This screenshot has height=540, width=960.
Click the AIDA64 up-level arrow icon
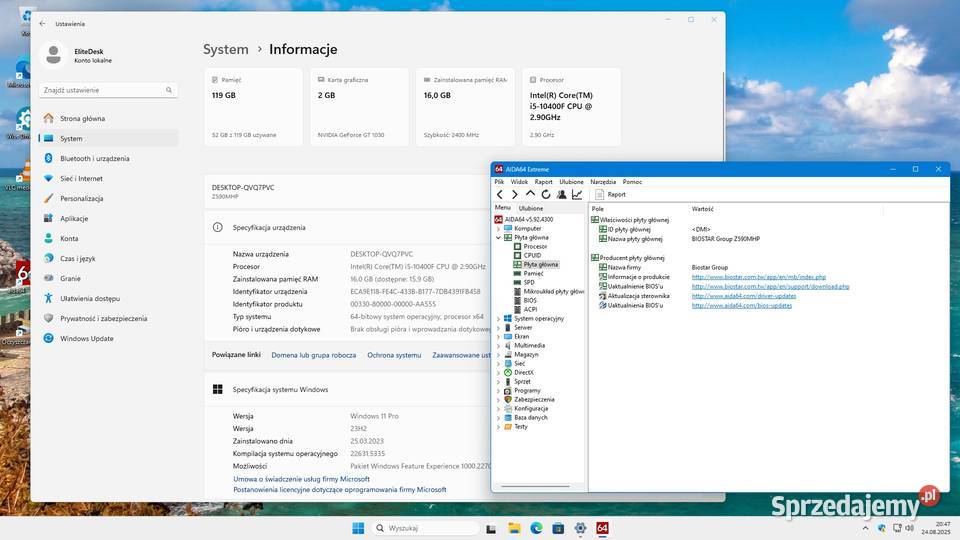[530, 194]
